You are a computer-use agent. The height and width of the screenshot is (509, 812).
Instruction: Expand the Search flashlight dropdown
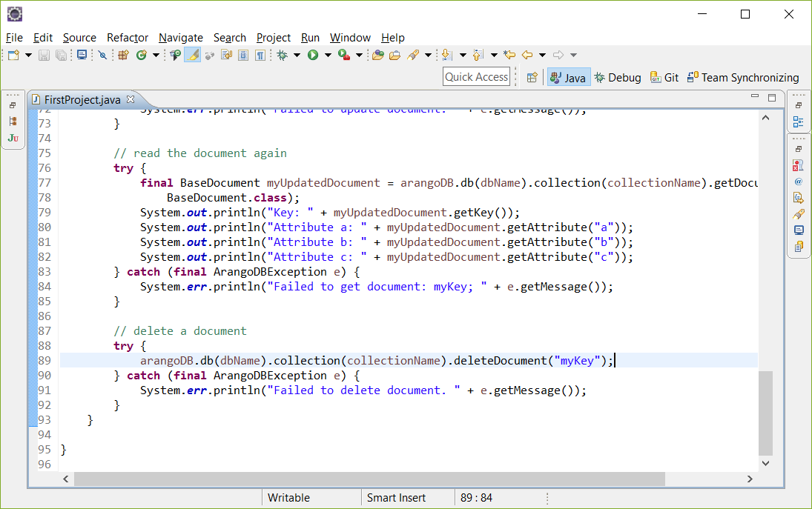429,55
